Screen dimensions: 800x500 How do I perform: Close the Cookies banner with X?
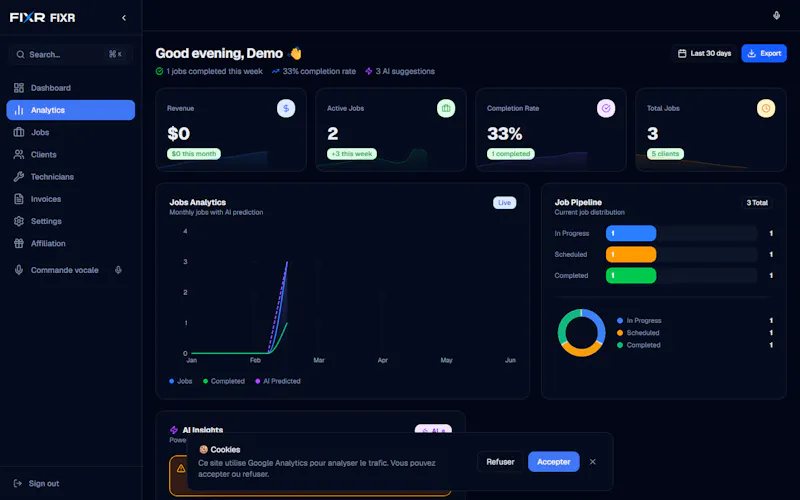[593, 462]
